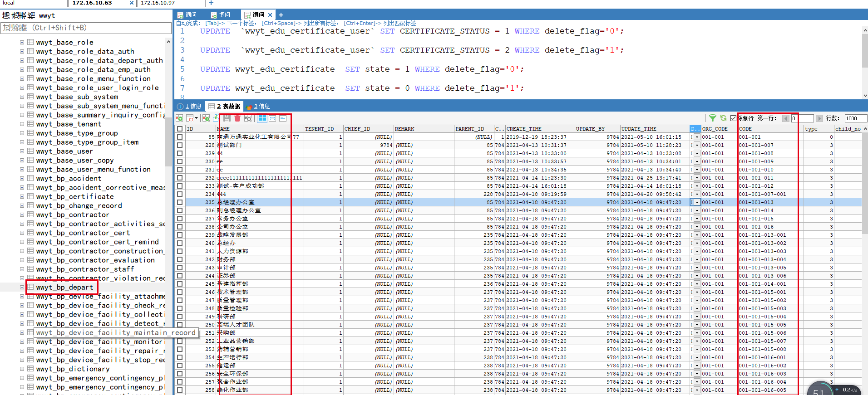This screenshot has height=395, width=868.
Task: Click the ORG_CODE column header
Action: tap(720, 129)
